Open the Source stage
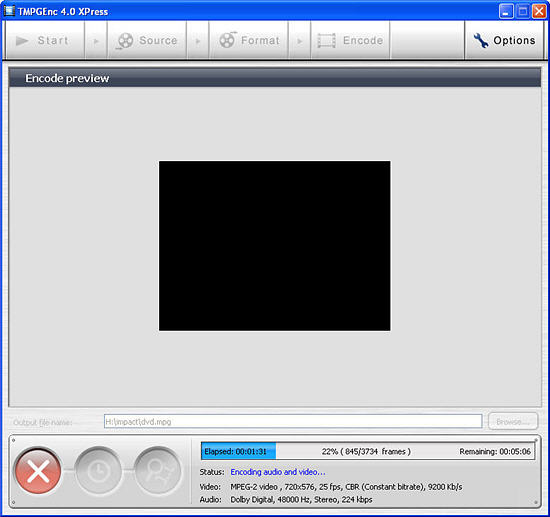550x517 pixels. click(x=147, y=40)
